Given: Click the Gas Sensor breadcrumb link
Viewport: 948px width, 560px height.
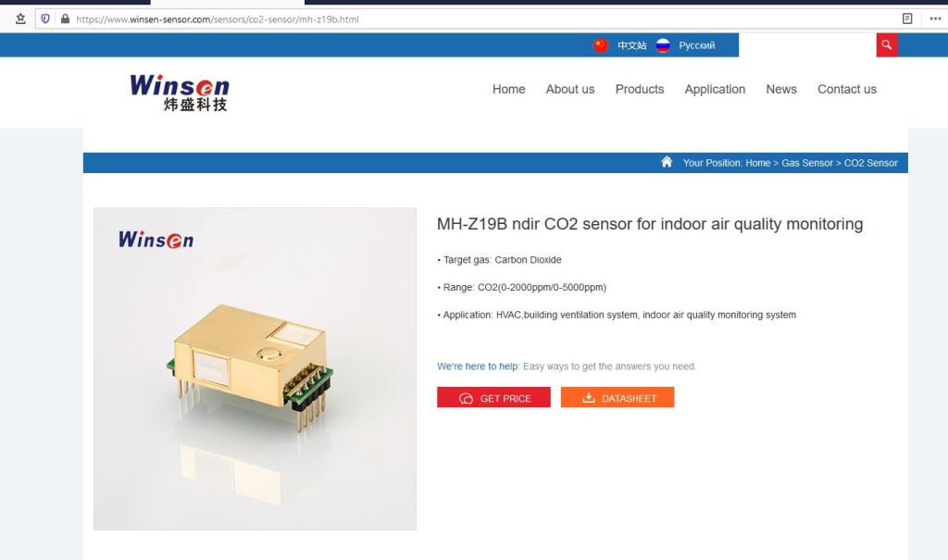Looking at the screenshot, I should pyautogui.click(x=806, y=163).
